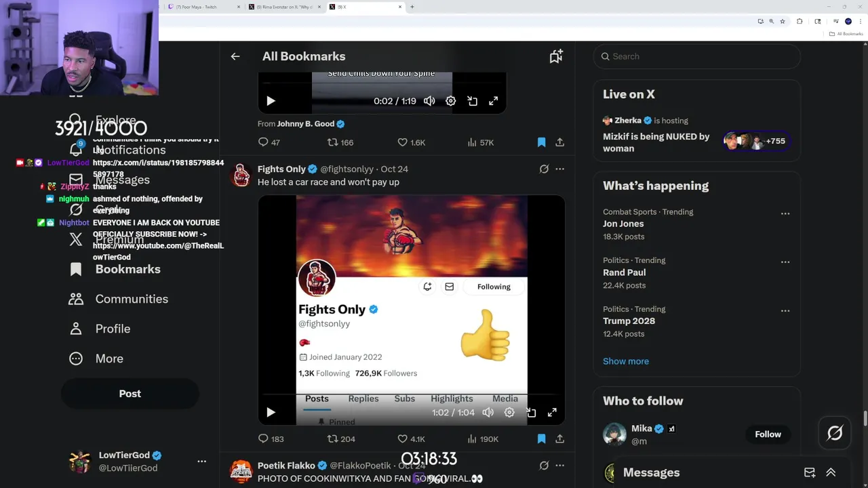This screenshot has width=868, height=488.
Task: Open more options for Rand Paul trend
Action: pyautogui.click(x=785, y=262)
